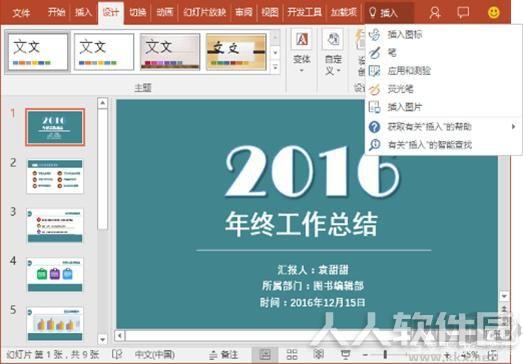Open the 视图 view tab
The image size is (523, 364).
click(270, 13)
